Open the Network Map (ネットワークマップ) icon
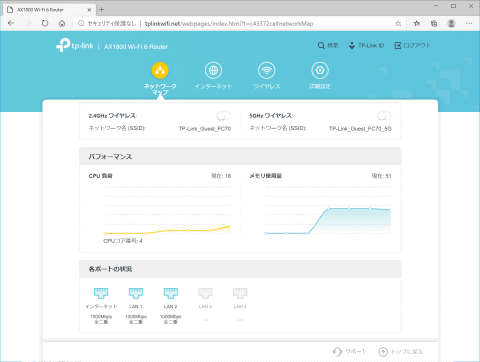 160,70
